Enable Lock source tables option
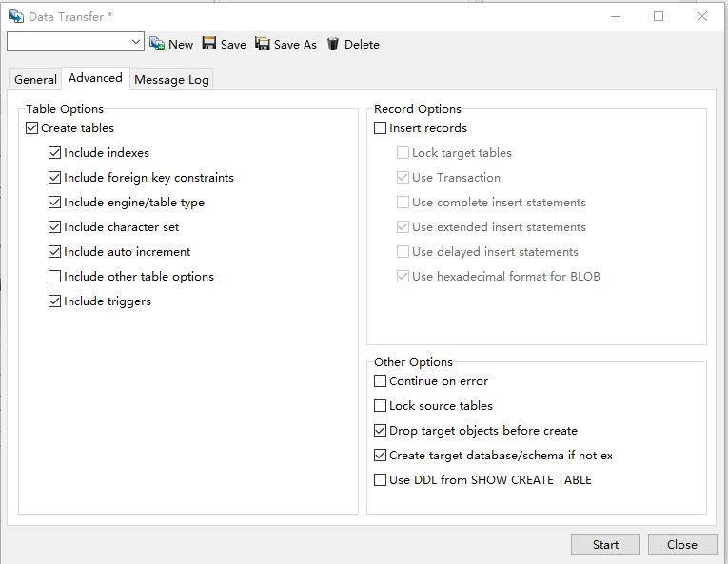 tap(380, 406)
